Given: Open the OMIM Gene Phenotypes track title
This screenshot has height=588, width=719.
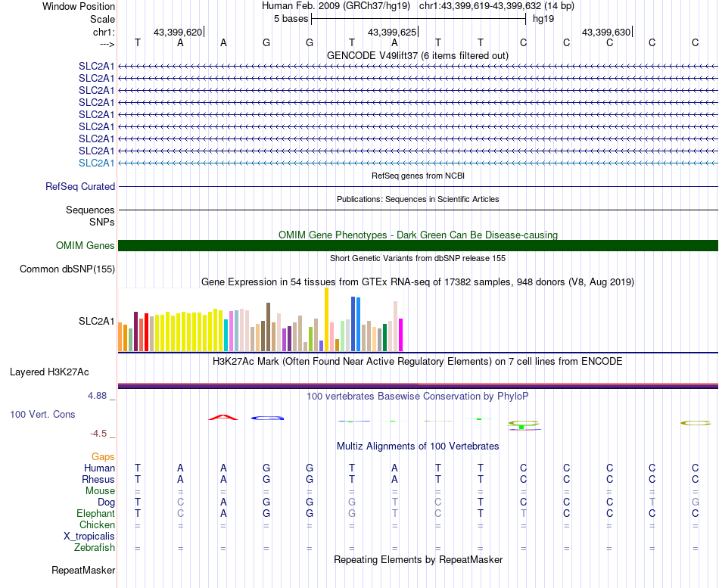Looking at the screenshot, I should (418, 235).
